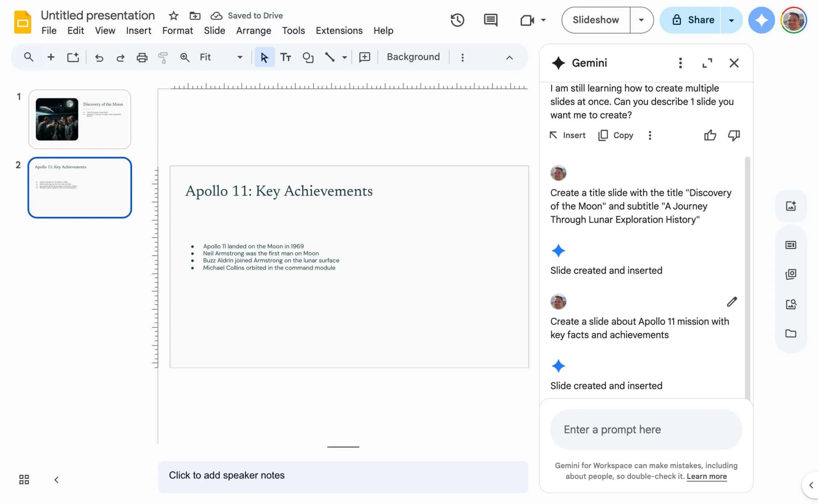This screenshot has width=818, height=504.
Task: Open the Slide menu
Action: coord(214,31)
